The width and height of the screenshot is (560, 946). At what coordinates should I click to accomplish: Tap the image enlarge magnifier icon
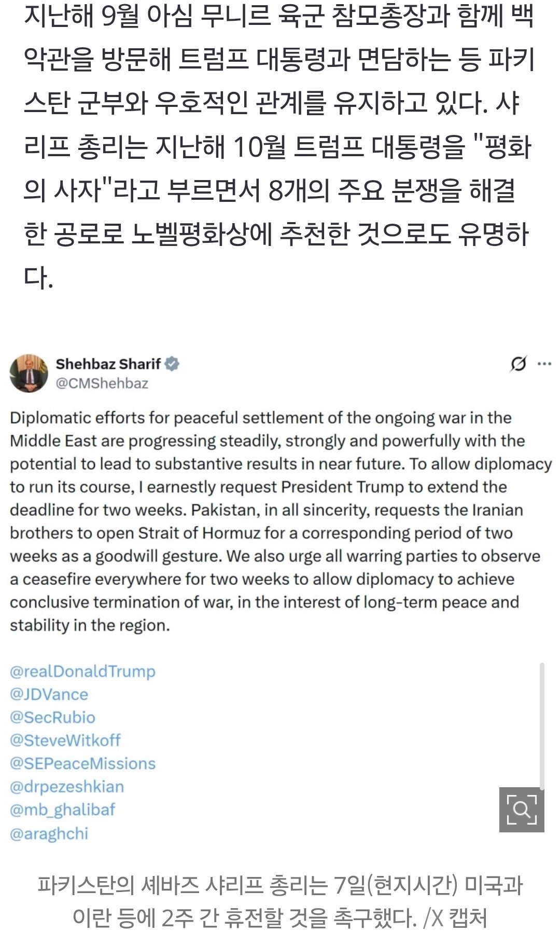tap(521, 810)
